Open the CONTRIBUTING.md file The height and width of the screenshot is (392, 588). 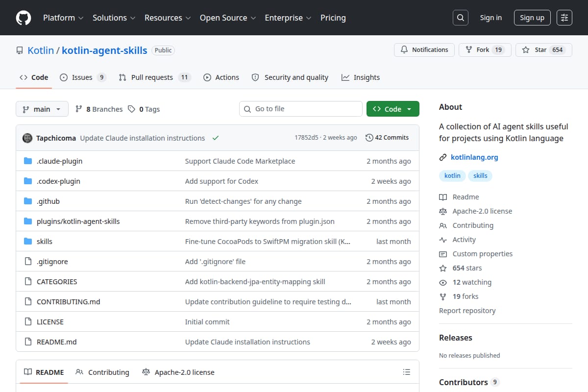(x=69, y=302)
